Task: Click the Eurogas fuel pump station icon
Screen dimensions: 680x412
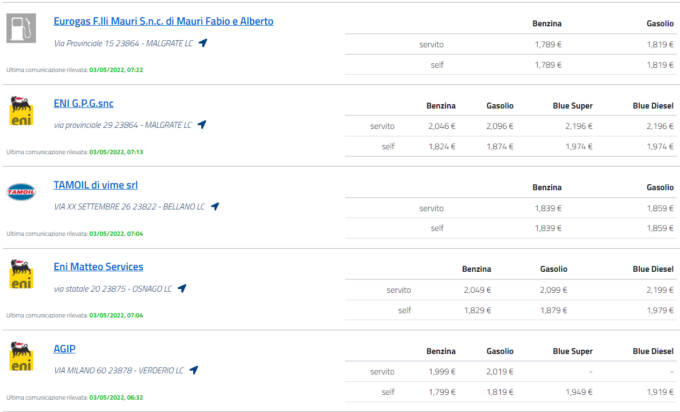Action: pos(20,31)
